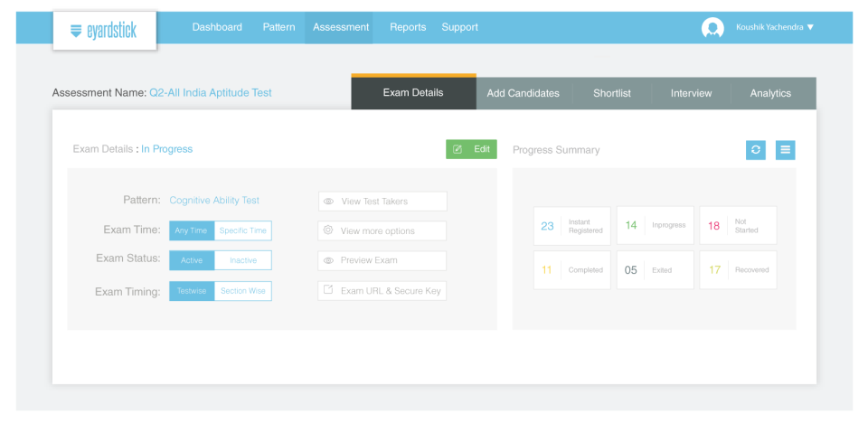Set Exam Time to Any Time
868x432 pixels.
[x=192, y=230]
